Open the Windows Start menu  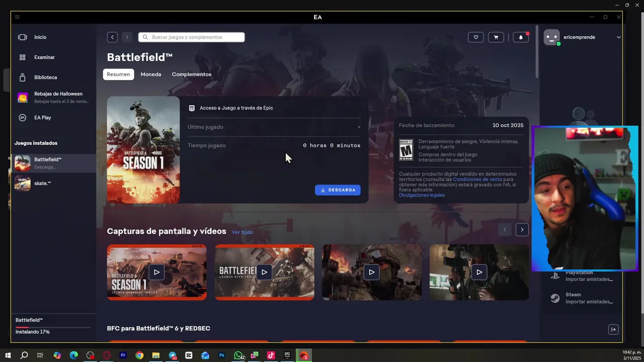pos(8,355)
